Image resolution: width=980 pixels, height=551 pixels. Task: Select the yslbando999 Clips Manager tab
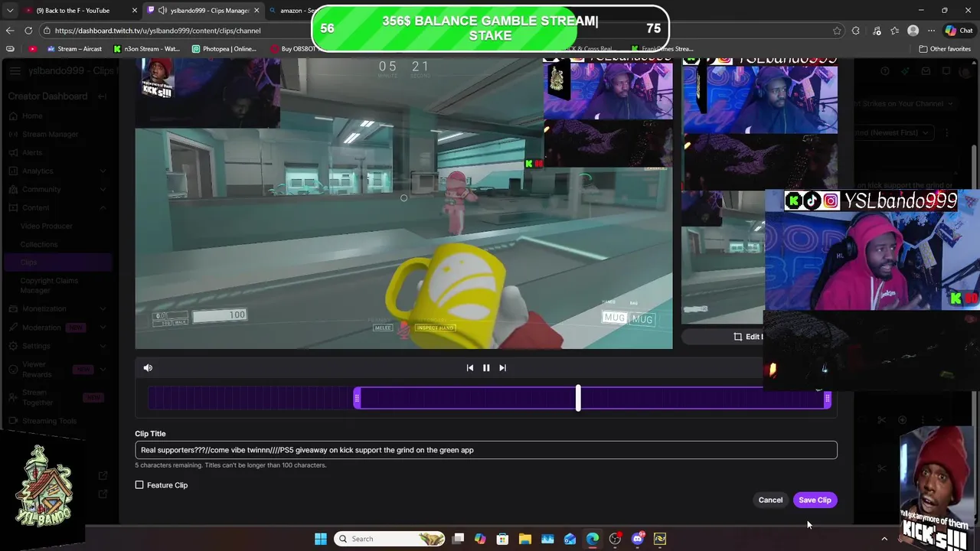click(x=203, y=11)
